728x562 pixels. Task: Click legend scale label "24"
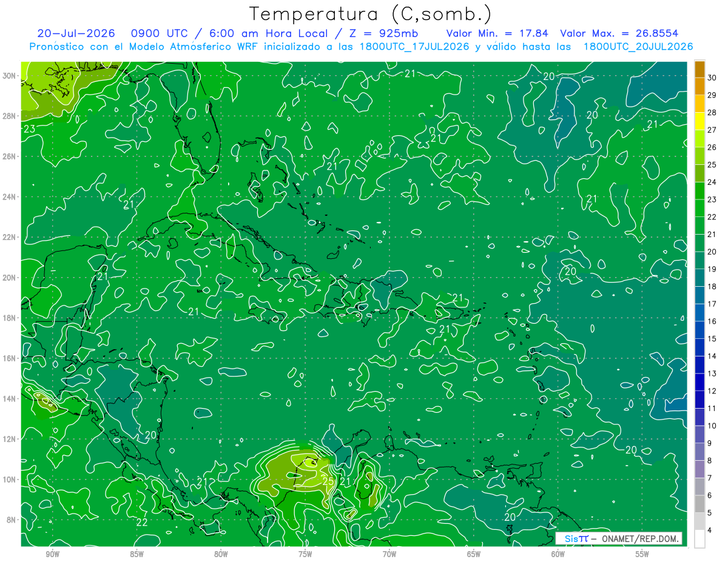(x=712, y=182)
